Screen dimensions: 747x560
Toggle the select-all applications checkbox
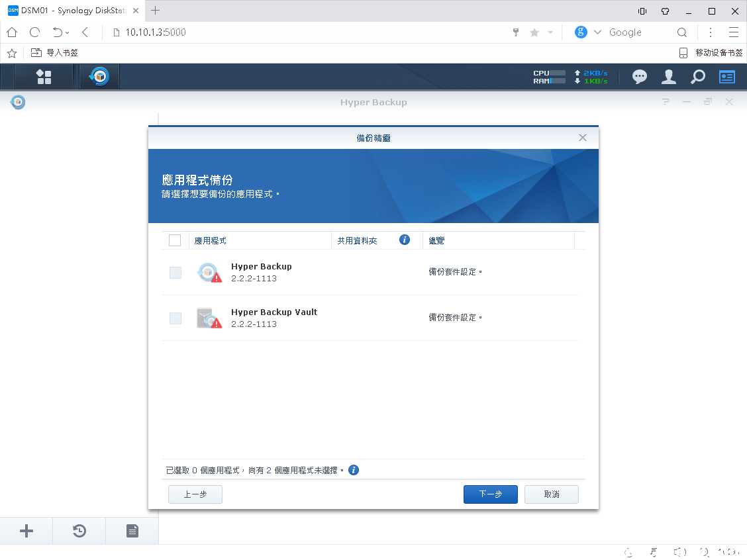(175, 240)
